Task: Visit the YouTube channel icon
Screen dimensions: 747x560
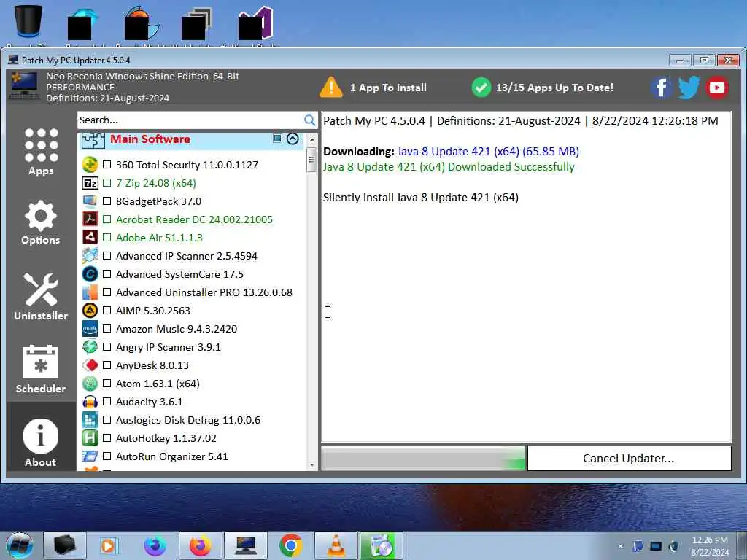Action: tap(716, 87)
